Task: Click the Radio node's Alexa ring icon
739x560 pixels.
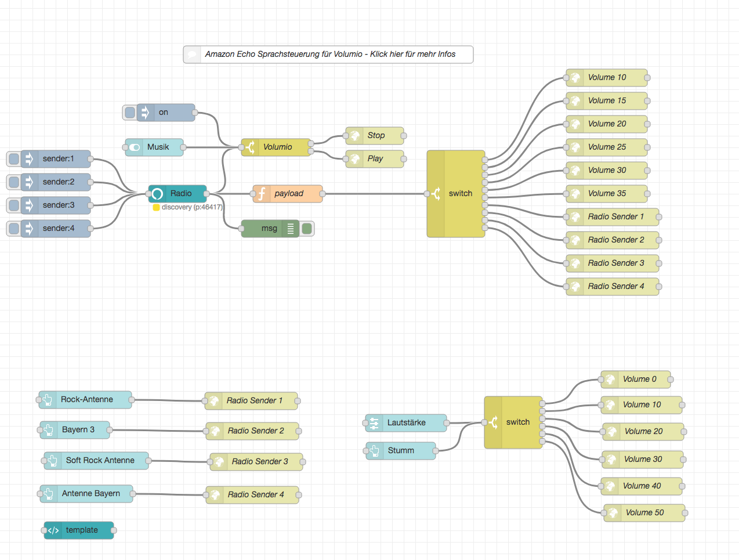Action: 157,194
